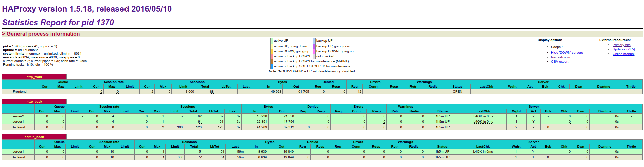Click '1h5m UP' status of server2
Image resolution: width=644 pixels, height=167 pixels.
[442, 116]
